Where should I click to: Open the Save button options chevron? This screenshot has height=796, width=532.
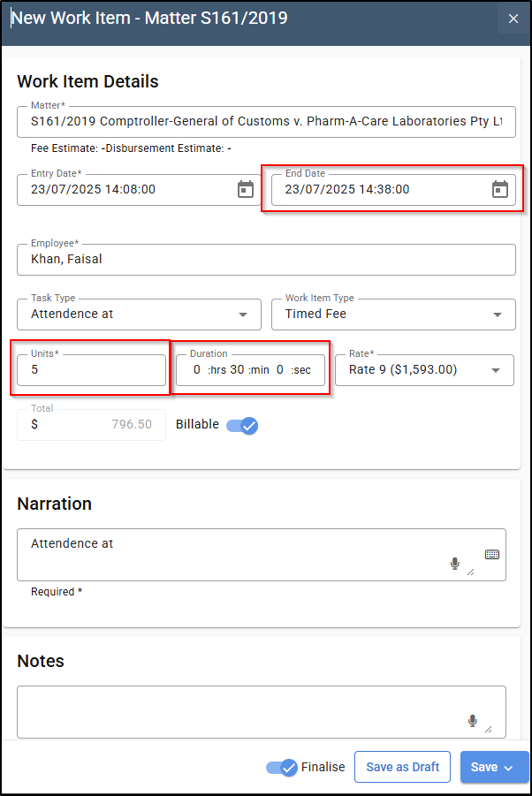coord(508,768)
